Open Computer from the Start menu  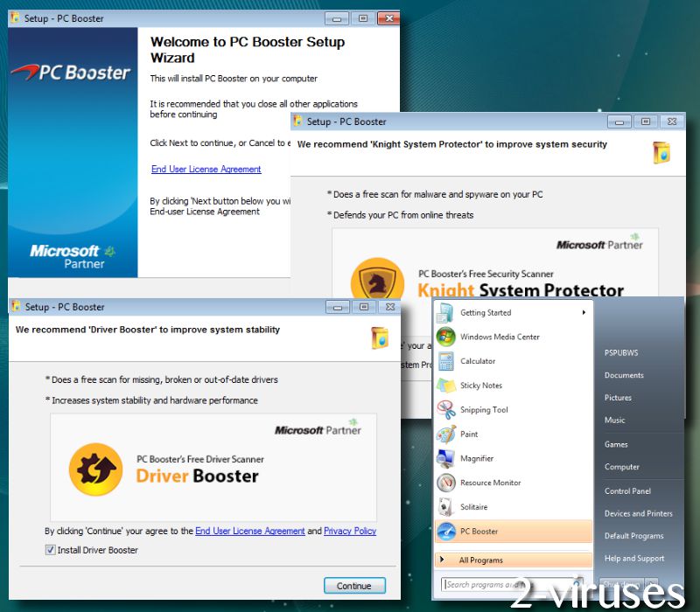click(622, 467)
